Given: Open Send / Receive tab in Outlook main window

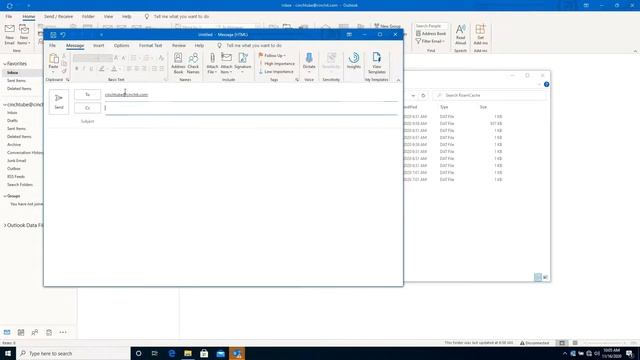Looking at the screenshot, I should (x=58, y=16).
